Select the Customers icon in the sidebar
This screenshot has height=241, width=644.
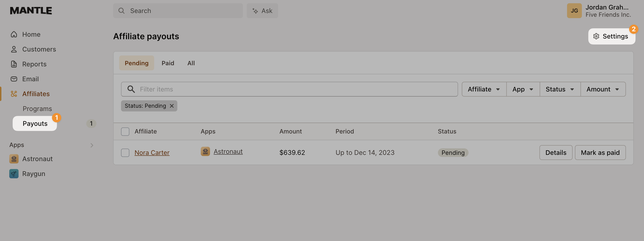[x=14, y=49]
